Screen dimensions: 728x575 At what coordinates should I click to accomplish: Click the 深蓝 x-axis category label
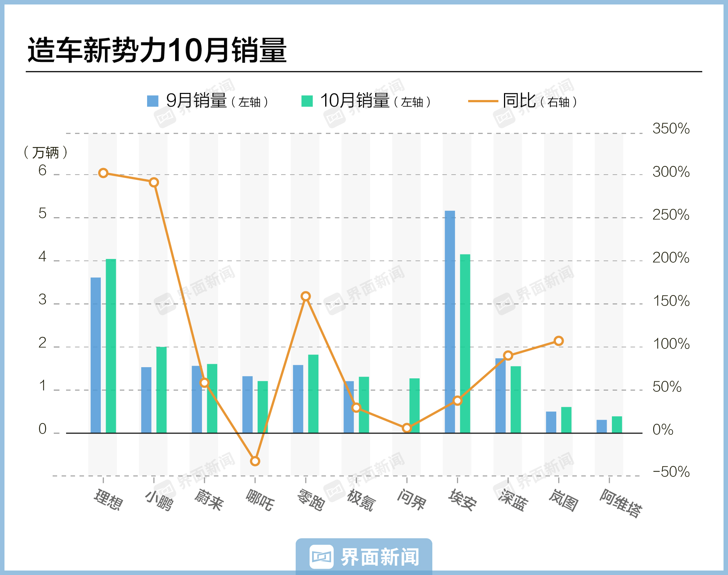(513, 500)
